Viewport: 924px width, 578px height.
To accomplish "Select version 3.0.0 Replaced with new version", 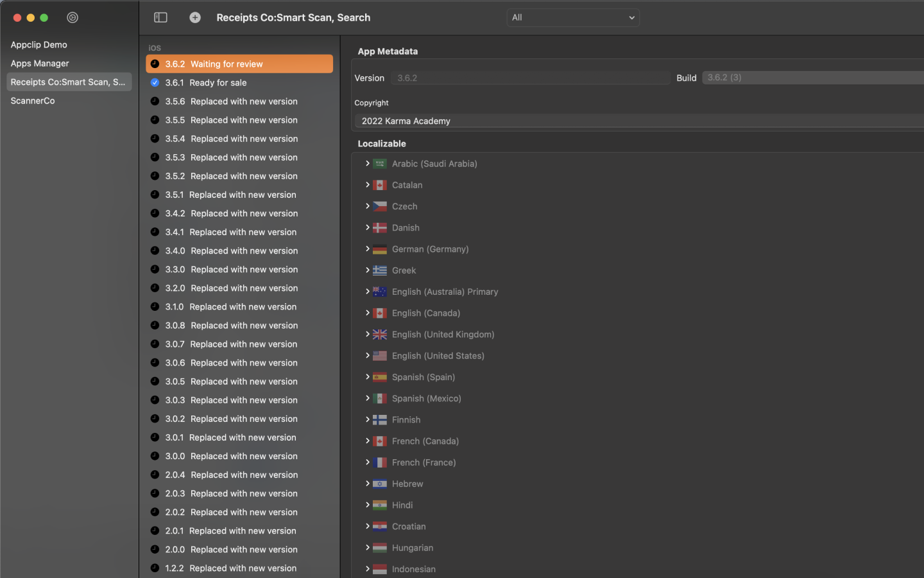I will point(239,456).
